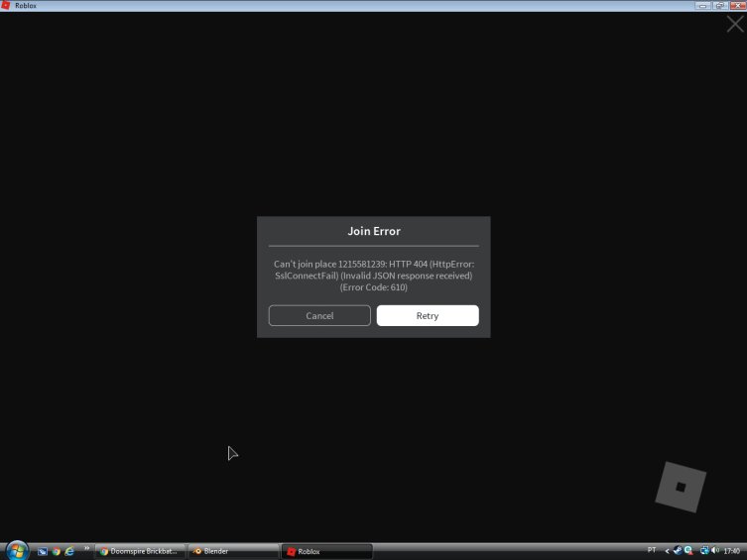747x560 pixels.
Task: Minimize the Roblox window
Action: click(x=702, y=5)
